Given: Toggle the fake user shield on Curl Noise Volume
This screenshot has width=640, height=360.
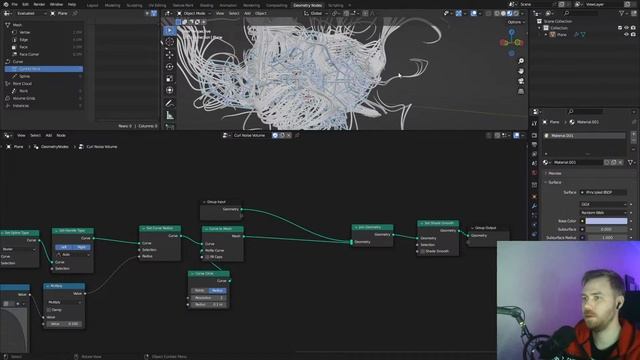Looking at the screenshot, I should 275,135.
